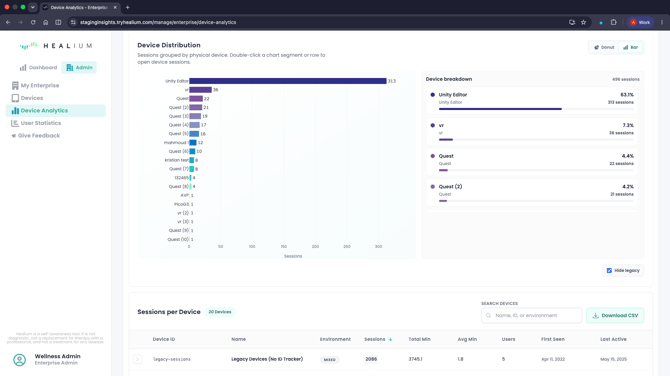The width and height of the screenshot is (670, 376).
Task: Click the Device ID column header
Action: point(164,339)
